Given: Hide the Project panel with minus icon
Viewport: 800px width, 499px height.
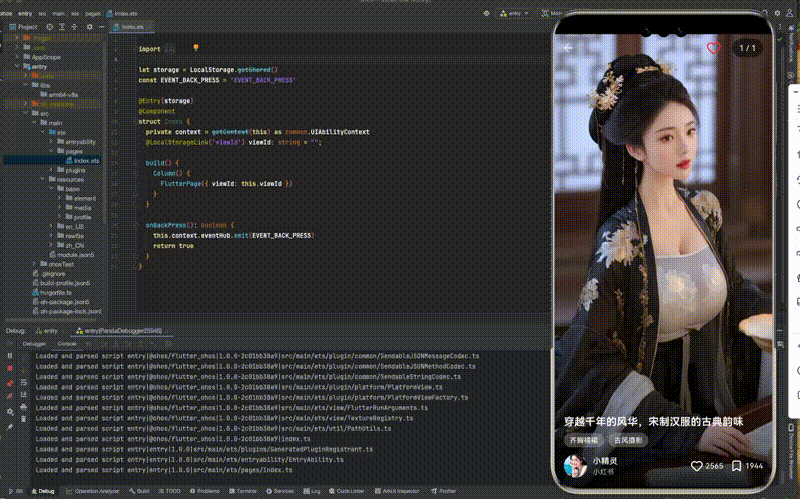Looking at the screenshot, I should [102, 27].
